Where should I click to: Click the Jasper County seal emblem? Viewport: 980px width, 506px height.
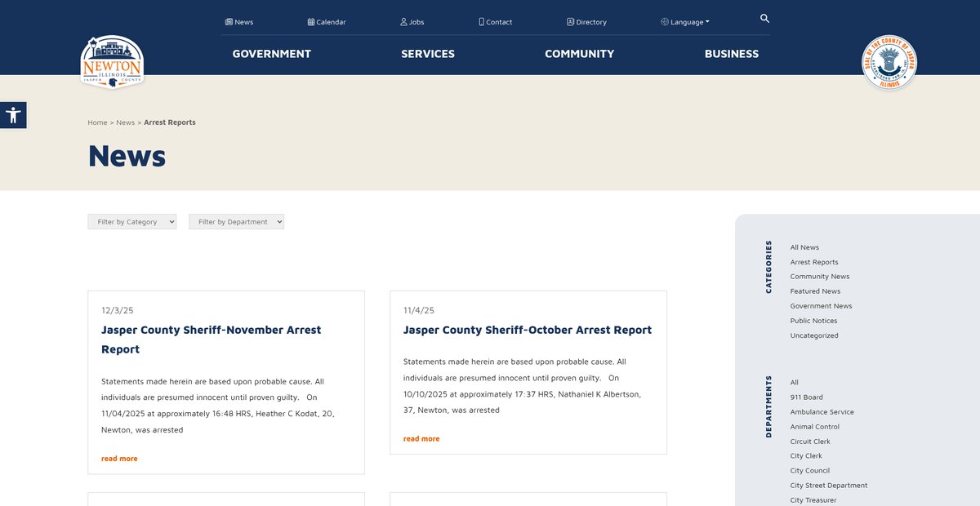click(x=889, y=63)
